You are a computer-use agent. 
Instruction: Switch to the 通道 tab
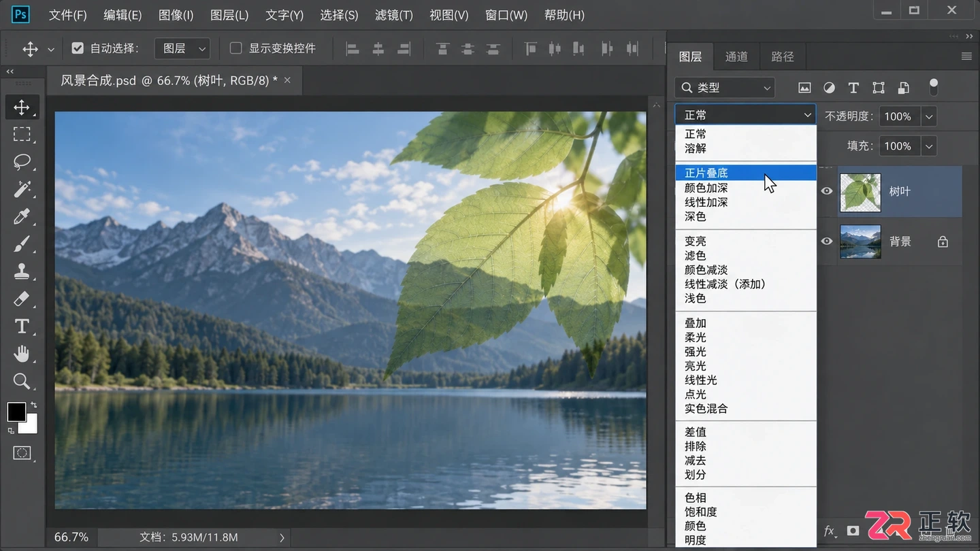(736, 56)
